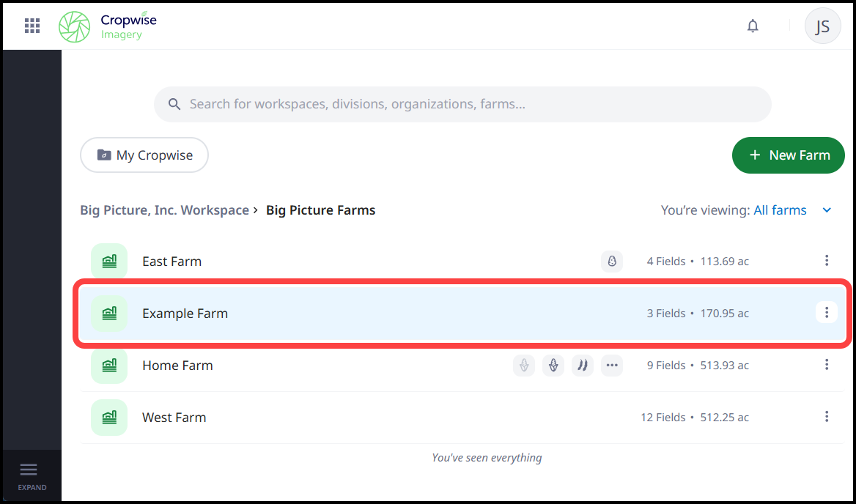
Task: Click the JS profile avatar
Action: coord(822,26)
